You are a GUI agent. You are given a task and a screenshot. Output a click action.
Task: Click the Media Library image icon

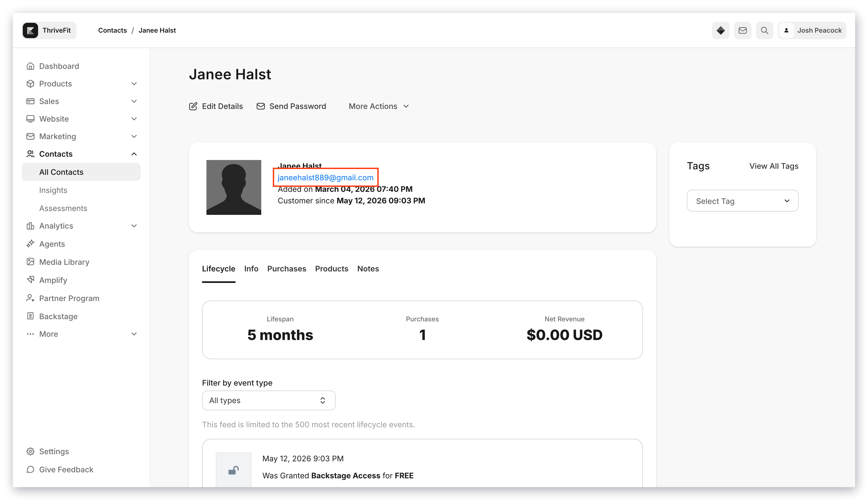coord(30,262)
